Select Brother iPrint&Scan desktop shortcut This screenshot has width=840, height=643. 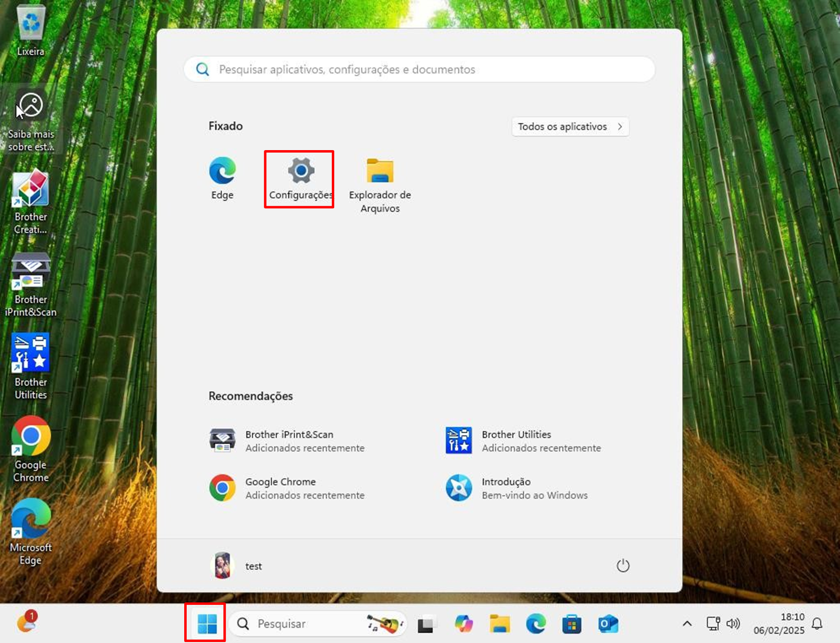point(31,285)
